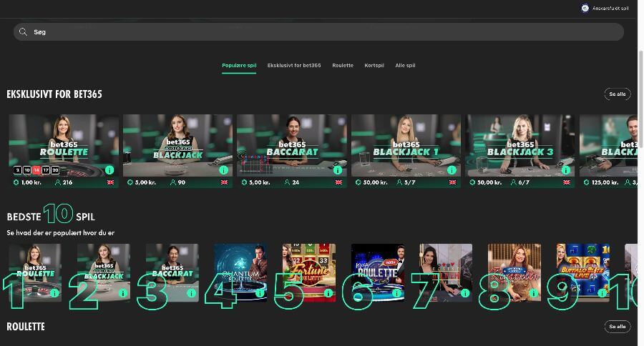The image size is (644, 346).
Task: Open the Roulette tab
Action: tap(343, 65)
